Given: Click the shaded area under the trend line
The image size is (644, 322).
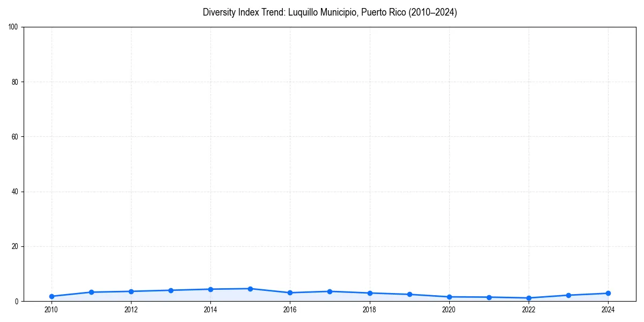Looking at the screenshot, I should tap(215, 296).
